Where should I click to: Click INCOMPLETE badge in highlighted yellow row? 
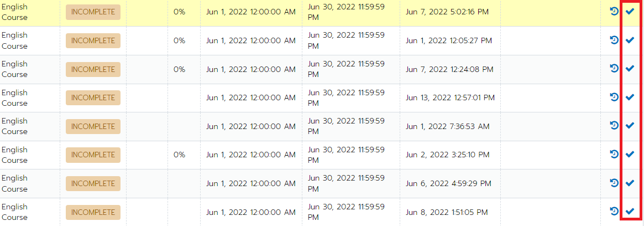click(x=93, y=12)
